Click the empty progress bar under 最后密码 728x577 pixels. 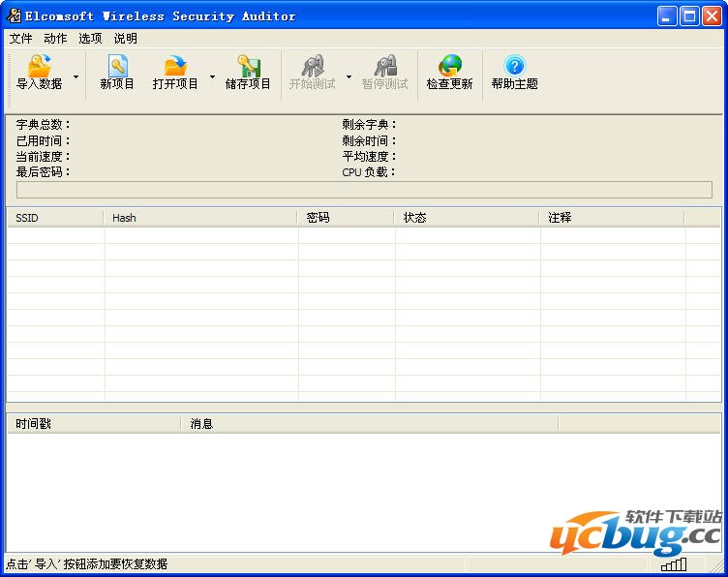click(x=364, y=190)
